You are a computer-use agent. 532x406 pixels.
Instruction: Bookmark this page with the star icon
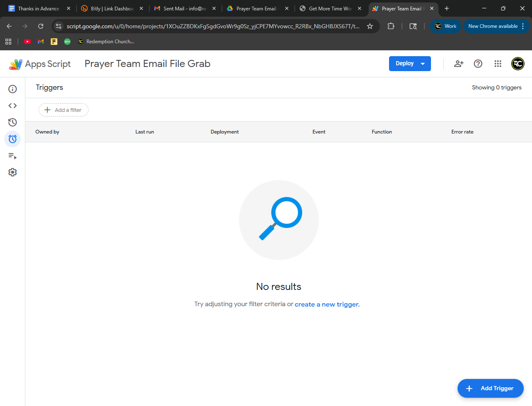pos(369,26)
